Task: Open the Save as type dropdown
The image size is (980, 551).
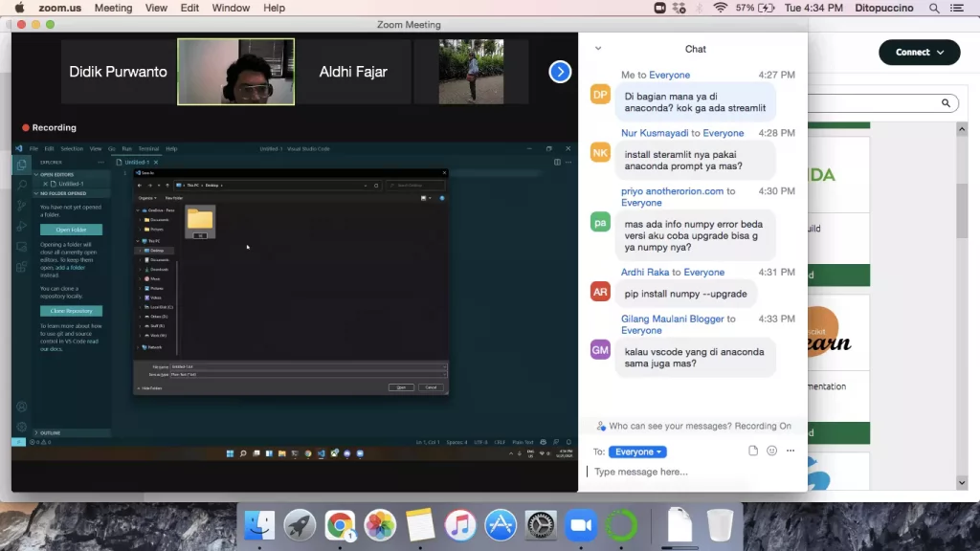Action: [309, 375]
